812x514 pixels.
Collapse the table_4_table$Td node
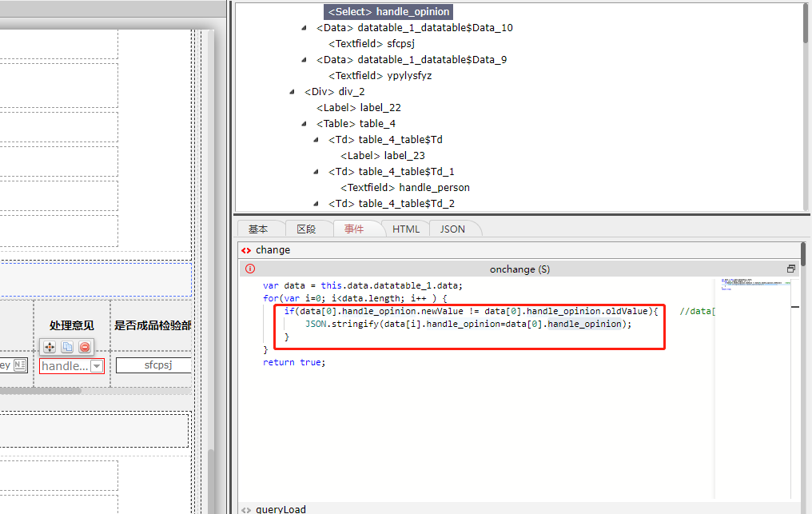pyautogui.click(x=316, y=140)
